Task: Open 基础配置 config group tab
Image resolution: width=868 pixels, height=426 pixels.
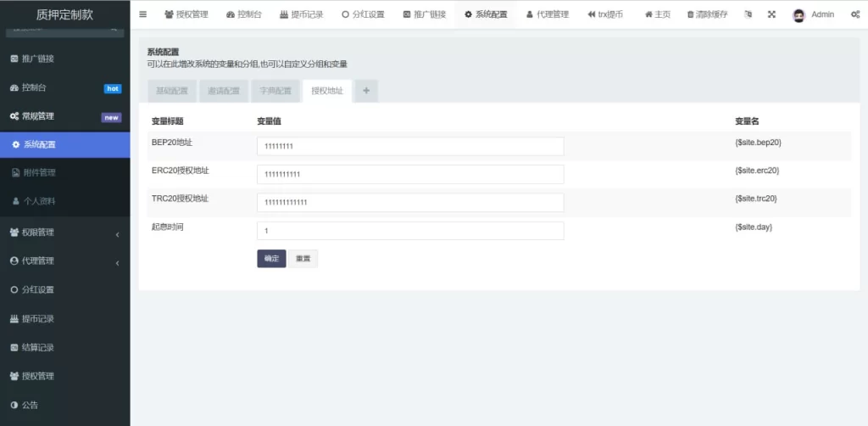Action: point(172,92)
